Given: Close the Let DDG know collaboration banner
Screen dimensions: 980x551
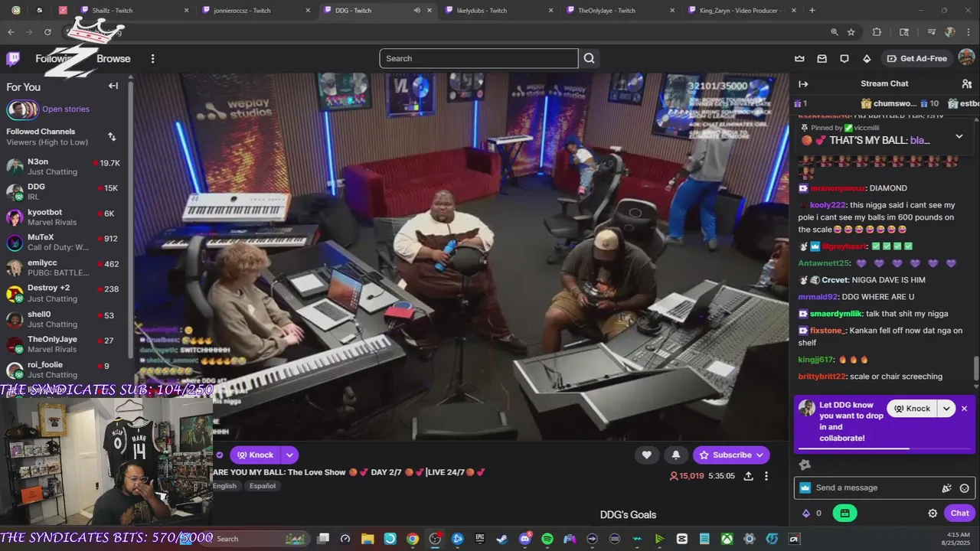Looking at the screenshot, I should point(964,409).
